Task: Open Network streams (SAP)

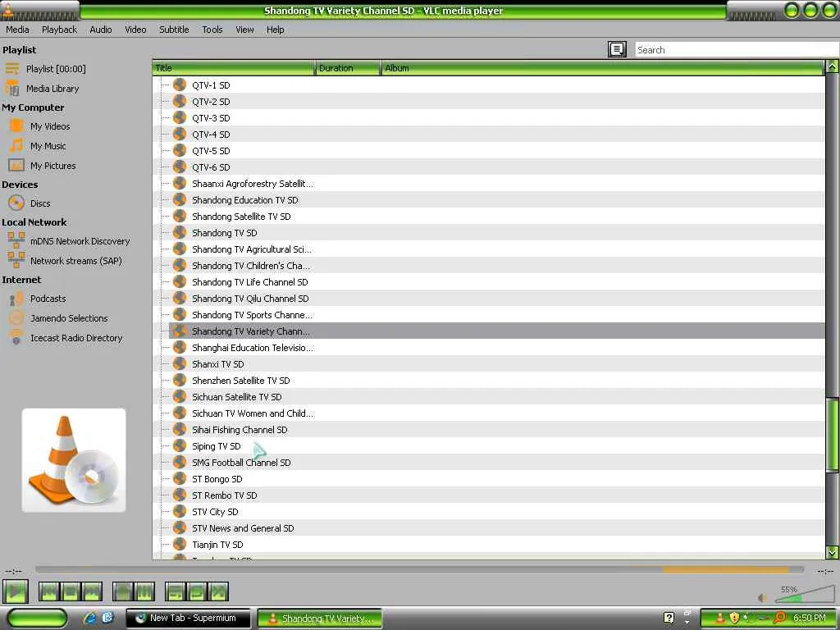Action: 76,261
